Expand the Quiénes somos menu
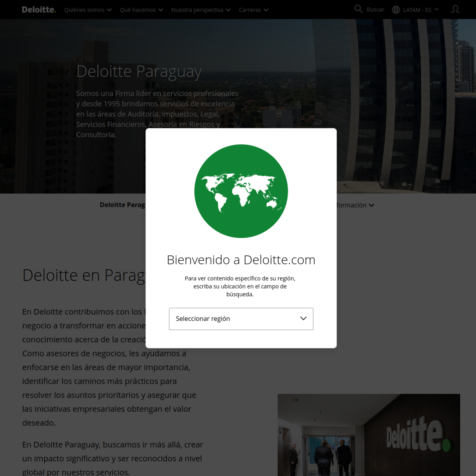Screen dimensions: 476x476 (88, 10)
